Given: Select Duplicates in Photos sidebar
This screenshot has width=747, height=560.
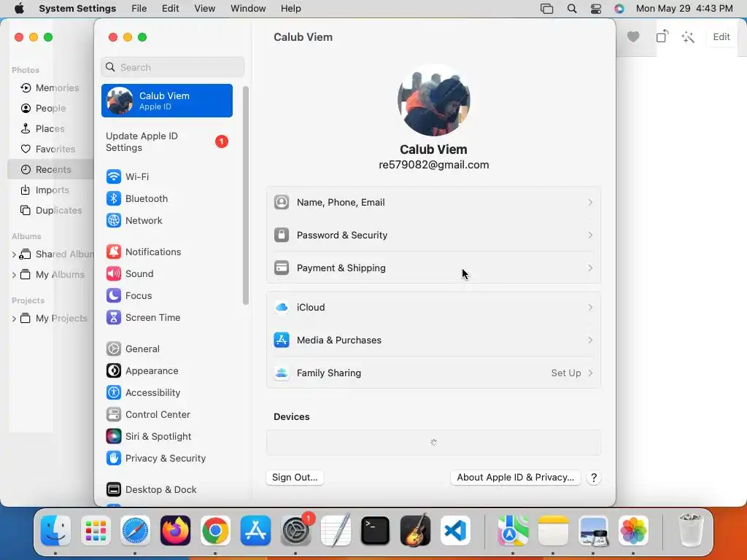Looking at the screenshot, I should tap(50, 211).
